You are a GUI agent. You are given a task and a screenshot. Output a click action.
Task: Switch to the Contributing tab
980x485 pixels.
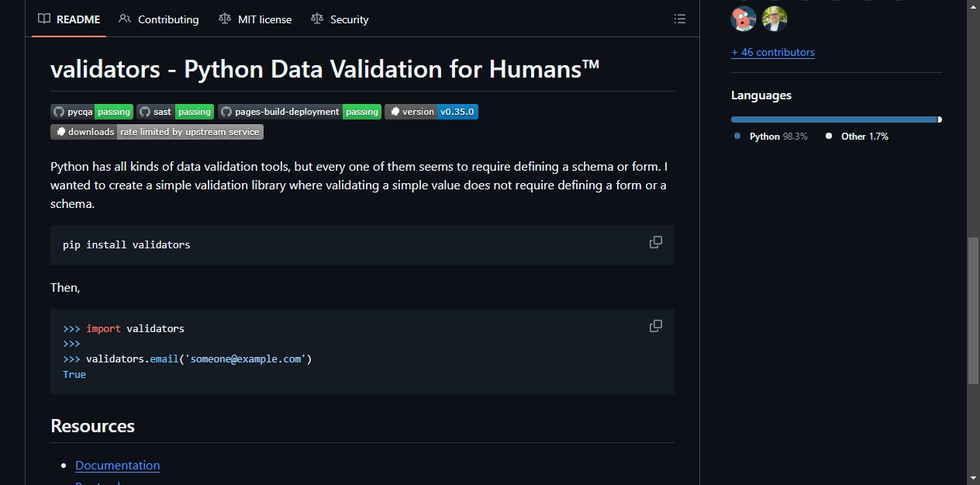(x=159, y=19)
